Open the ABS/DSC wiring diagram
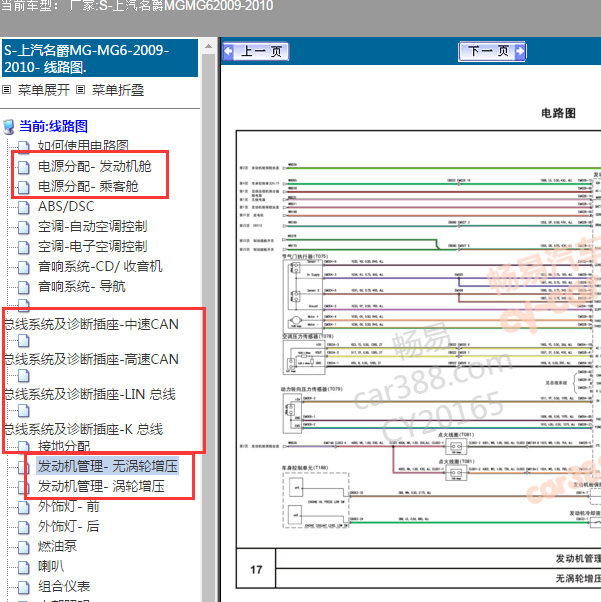 coord(66,207)
